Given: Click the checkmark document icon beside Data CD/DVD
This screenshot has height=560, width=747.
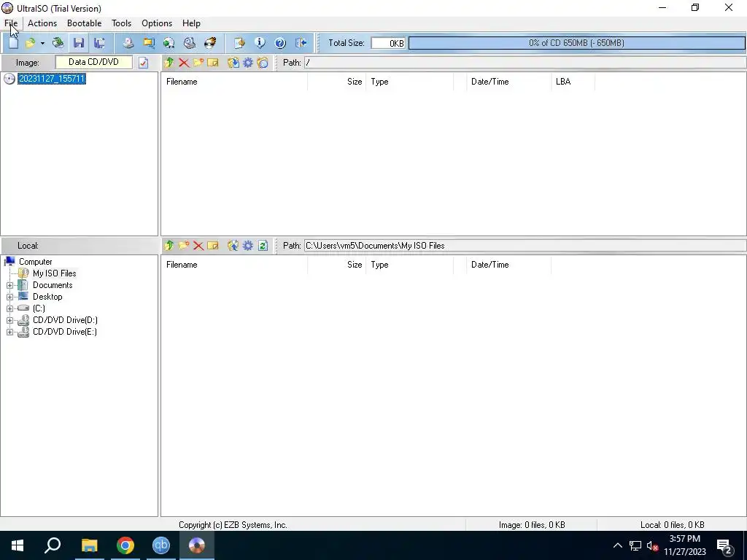Looking at the screenshot, I should 144,63.
